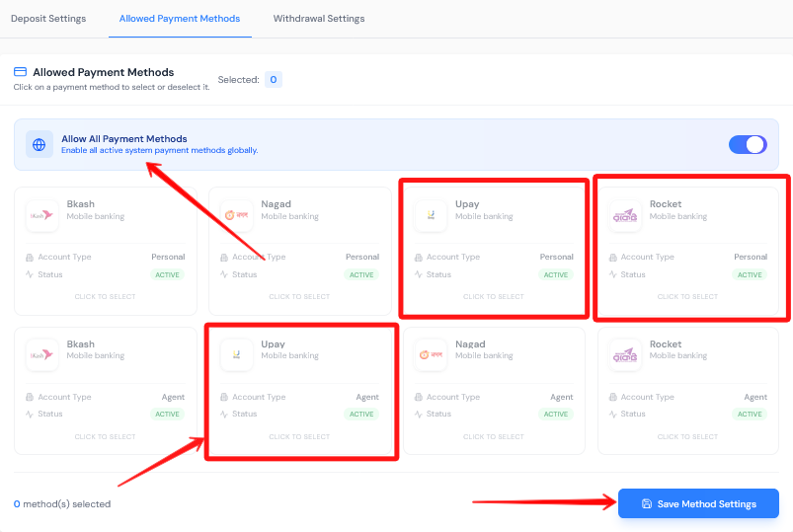
Task: Click the Upay Agent logo icon
Action: 236,354
